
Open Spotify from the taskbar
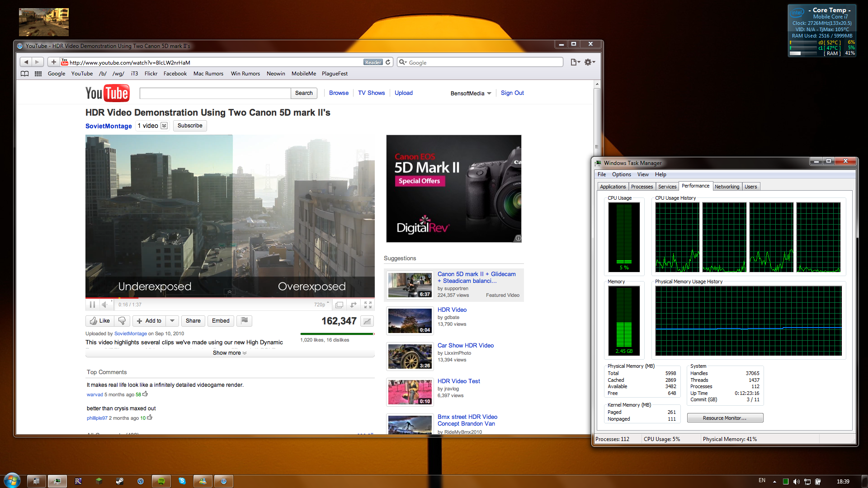pos(161,481)
